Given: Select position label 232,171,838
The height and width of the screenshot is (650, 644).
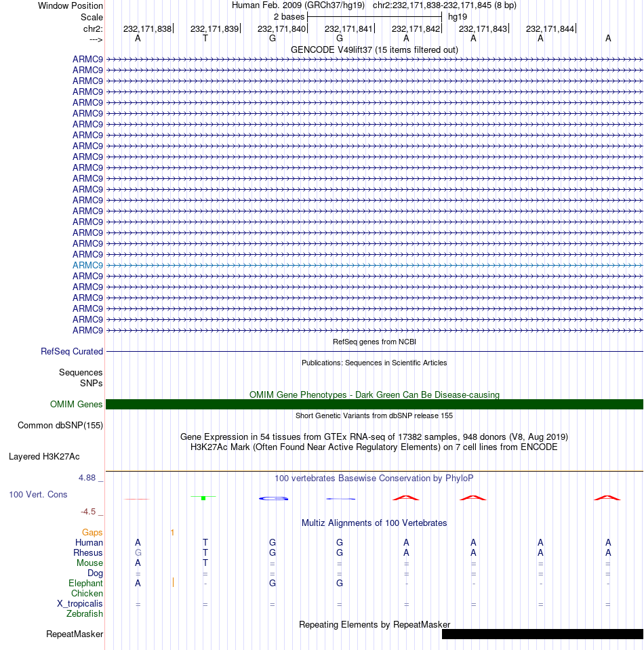Looking at the screenshot, I should click(147, 29).
